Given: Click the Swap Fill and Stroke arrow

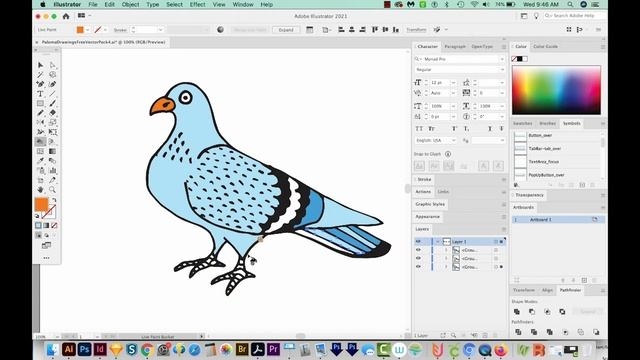Looking at the screenshot, I should click(x=54, y=200).
